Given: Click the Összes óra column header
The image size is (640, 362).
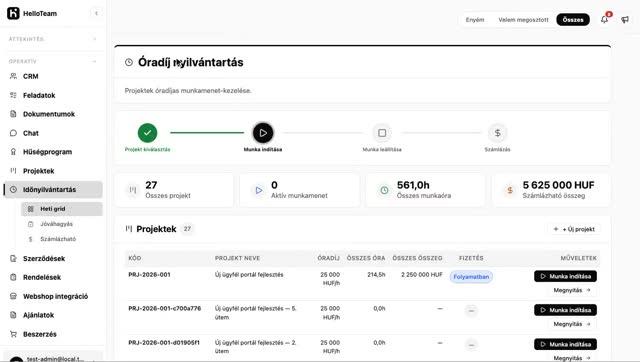Looking at the screenshot, I should [x=366, y=258].
